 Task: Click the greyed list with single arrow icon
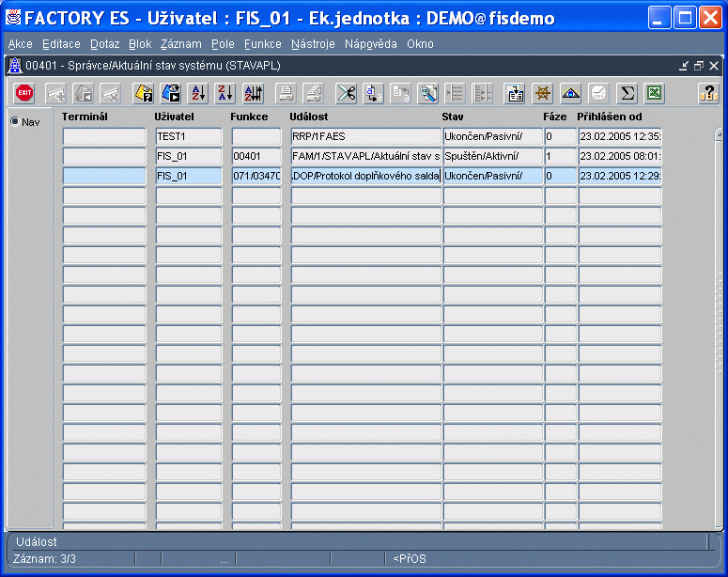click(x=455, y=93)
